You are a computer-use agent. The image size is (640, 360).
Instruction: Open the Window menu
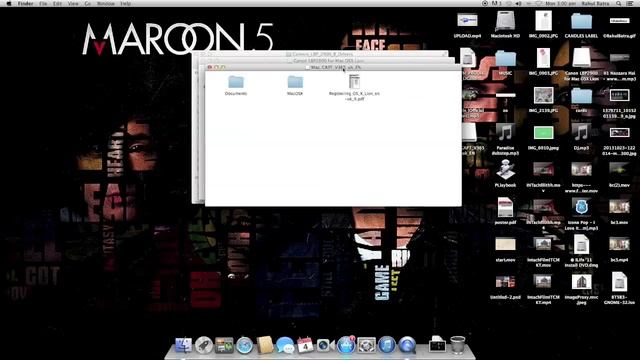click(x=105, y=4)
